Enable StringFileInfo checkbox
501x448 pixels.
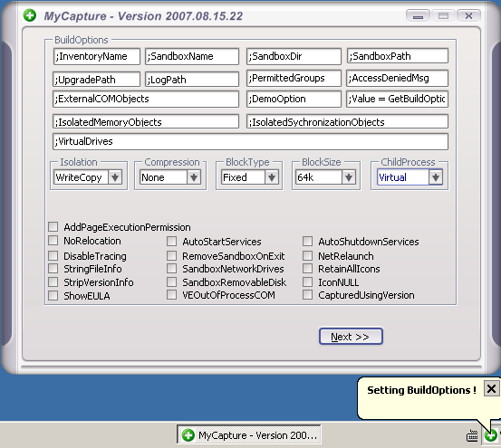53,269
